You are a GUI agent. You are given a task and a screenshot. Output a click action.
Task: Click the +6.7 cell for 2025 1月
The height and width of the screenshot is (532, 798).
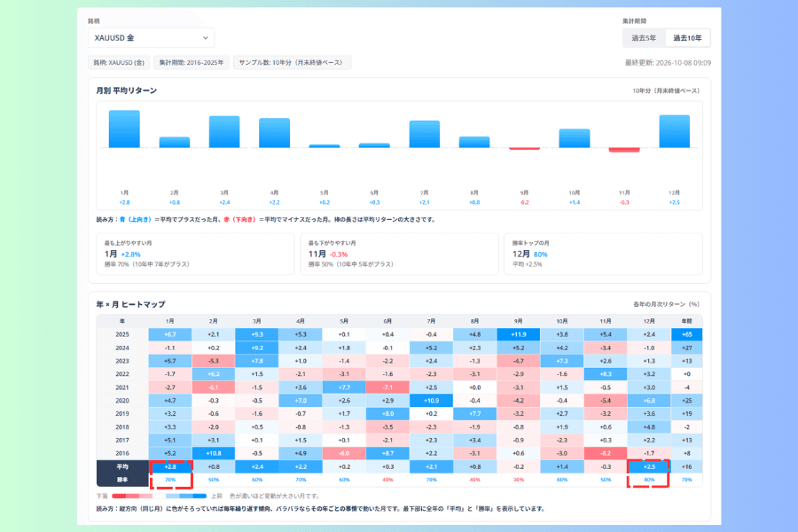(170, 334)
